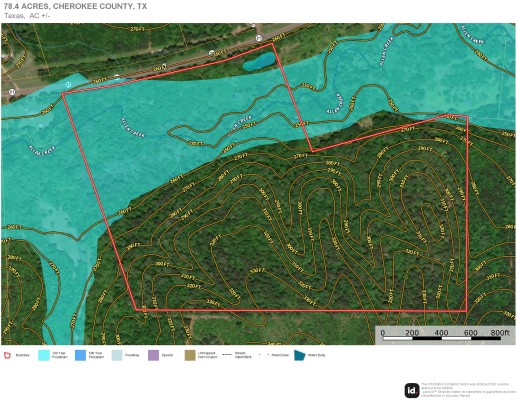Viewport: 517px width, 400px height.
Task: Click the 'Texas, AC +/-' subtitle text
Action: [x=27, y=16]
